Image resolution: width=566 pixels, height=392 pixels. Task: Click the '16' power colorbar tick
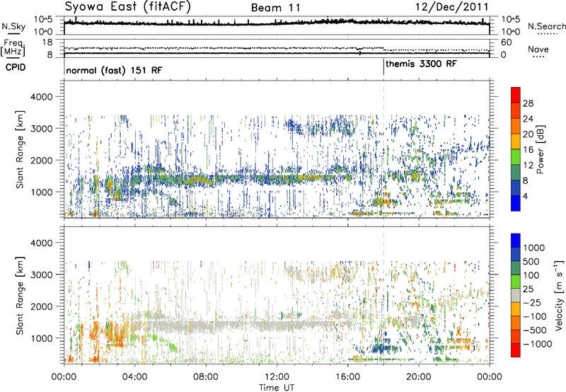(528, 149)
